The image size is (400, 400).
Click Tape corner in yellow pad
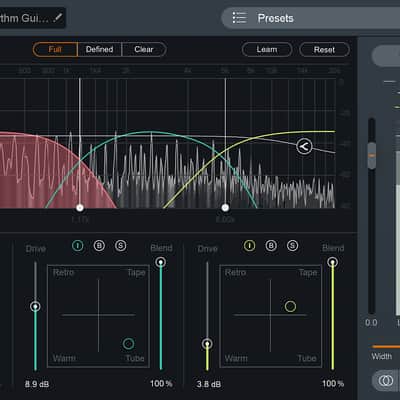click(x=308, y=273)
